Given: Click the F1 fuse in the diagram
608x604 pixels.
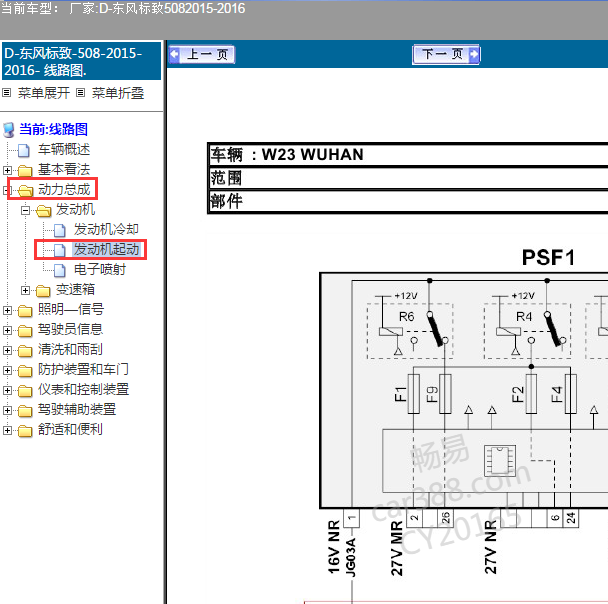Looking at the screenshot, I should (414, 394).
